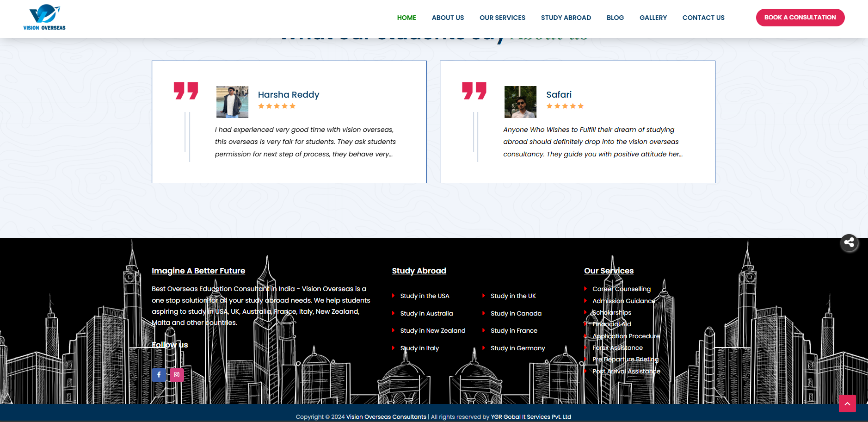Go to the About Us page
This screenshot has height=422, width=868.
coord(448,18)
